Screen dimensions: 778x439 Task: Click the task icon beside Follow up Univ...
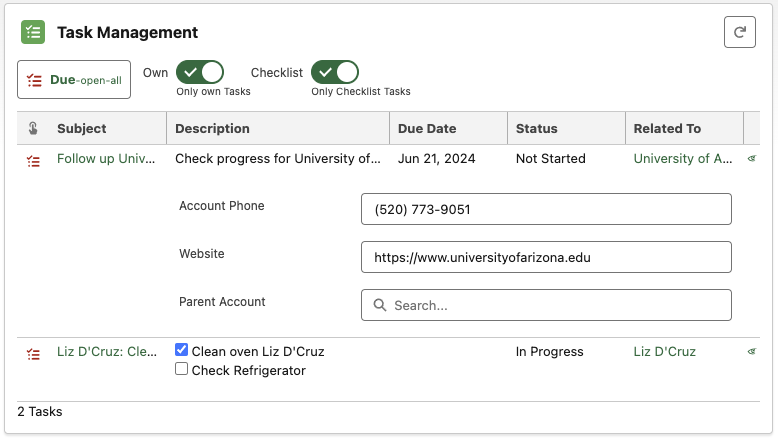coord(34,160)
